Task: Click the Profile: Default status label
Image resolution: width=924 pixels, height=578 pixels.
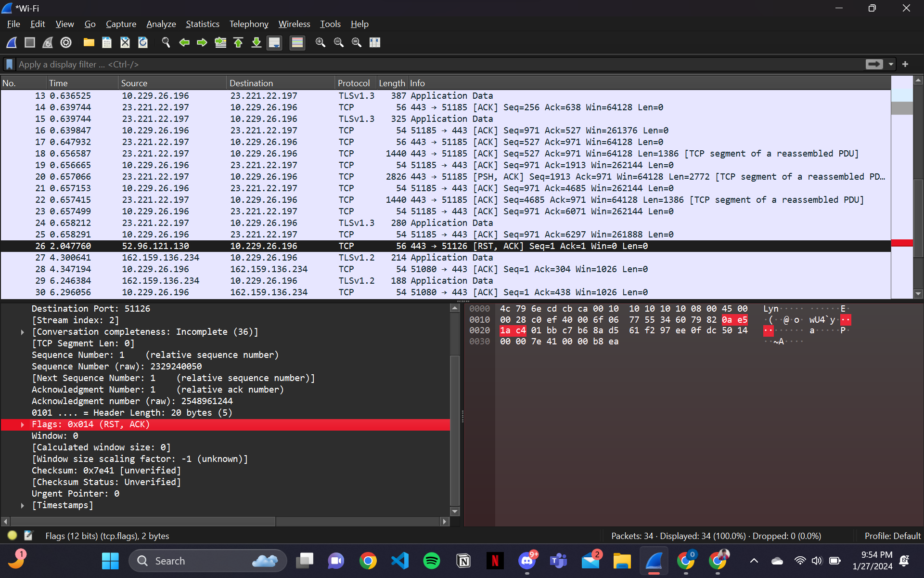Action: (x=892, y=536)
